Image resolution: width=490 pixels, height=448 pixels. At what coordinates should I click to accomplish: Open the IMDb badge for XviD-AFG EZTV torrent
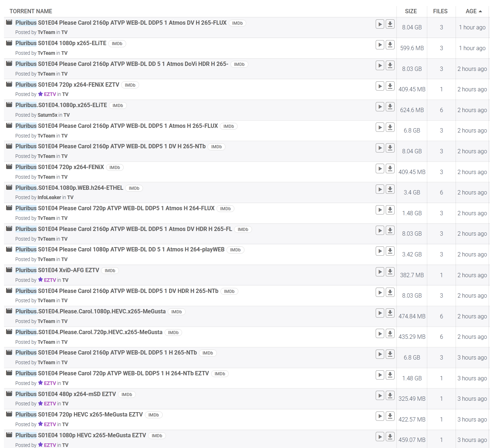110,271
